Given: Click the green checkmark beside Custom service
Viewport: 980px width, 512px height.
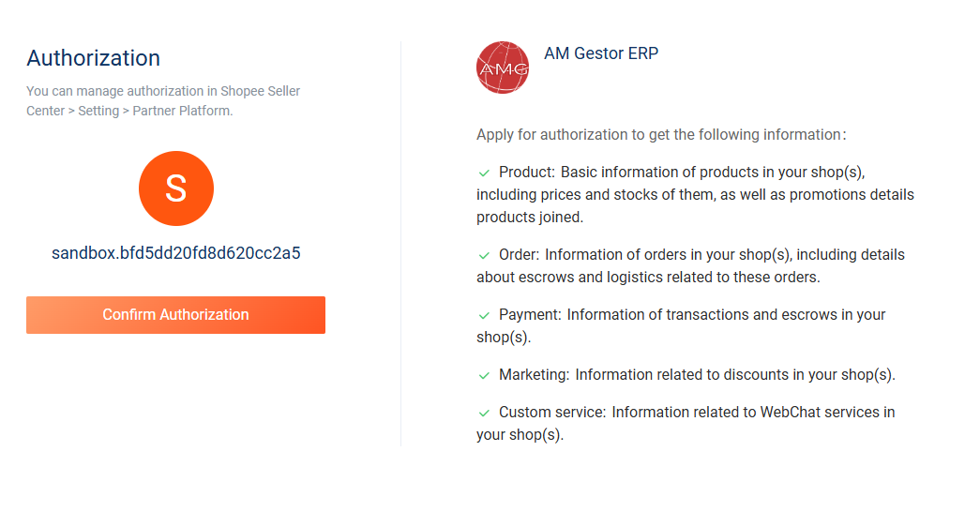Looking at the screenshot, I should point(484,413).
